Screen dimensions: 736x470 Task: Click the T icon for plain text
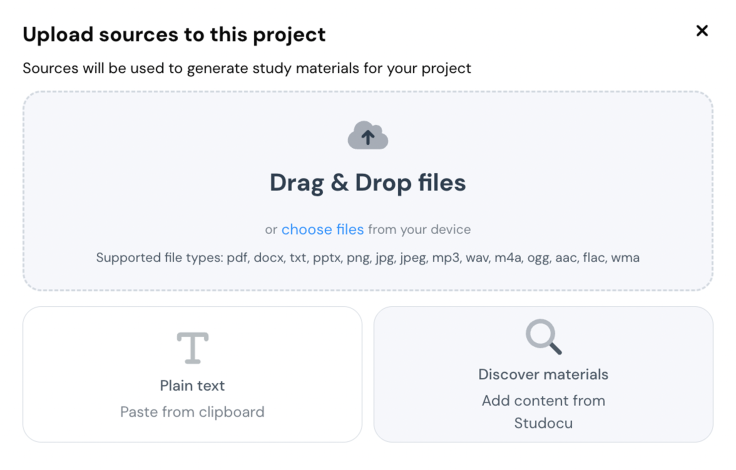coord(192,347)
